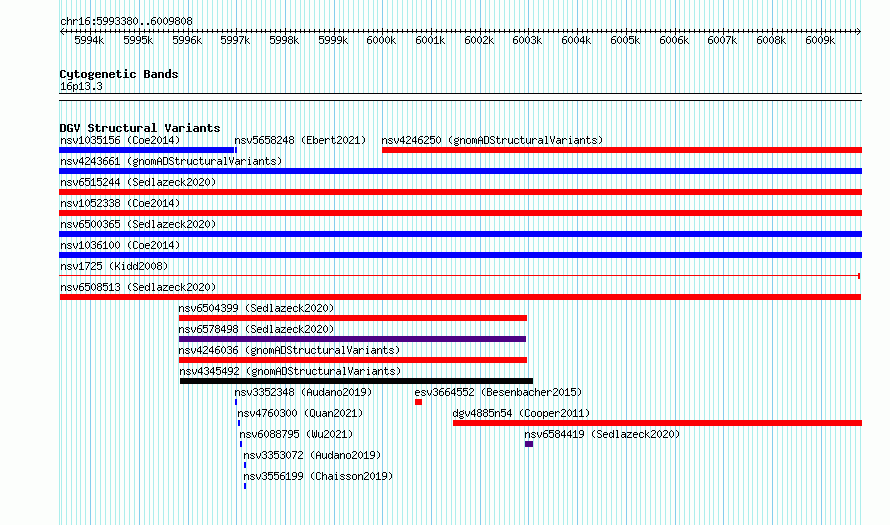Select the 16p13.3 band label
This screenshot has width=890, height=525.
click(81, 87)
